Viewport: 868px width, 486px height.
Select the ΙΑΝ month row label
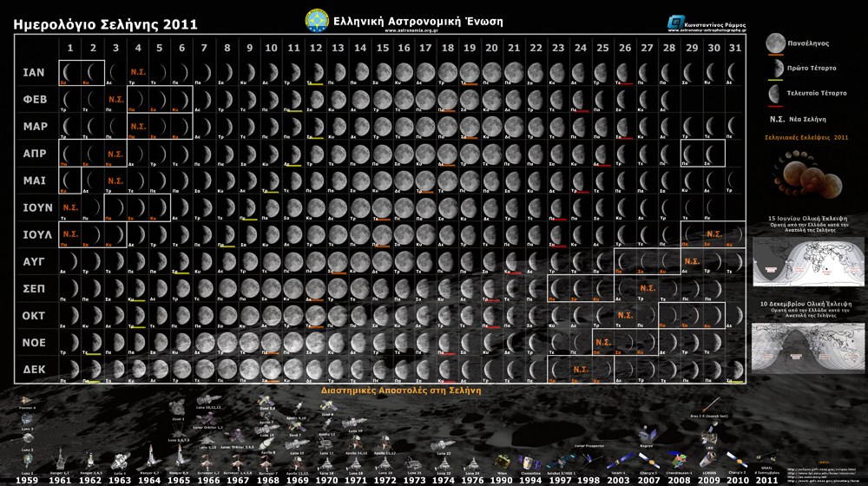tap(34, 73)
